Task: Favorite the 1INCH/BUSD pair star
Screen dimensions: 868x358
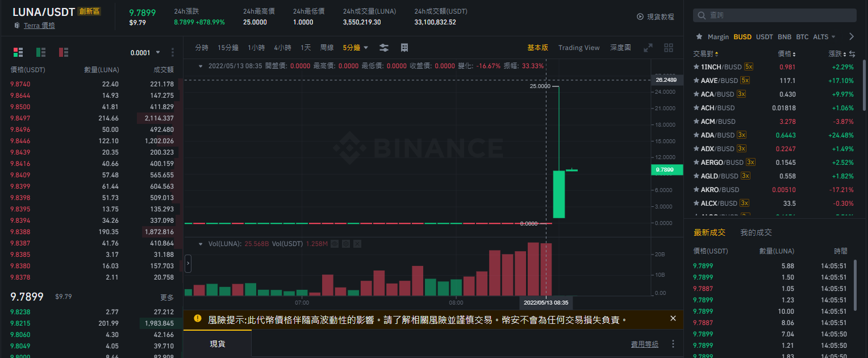Action: point(696,66)
